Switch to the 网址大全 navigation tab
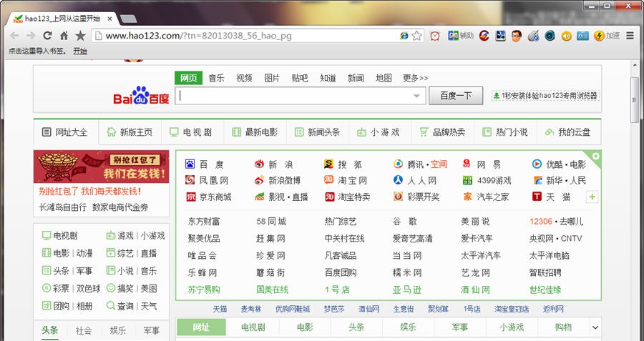This screenshot has height=341, width=644. coord(66,132)
